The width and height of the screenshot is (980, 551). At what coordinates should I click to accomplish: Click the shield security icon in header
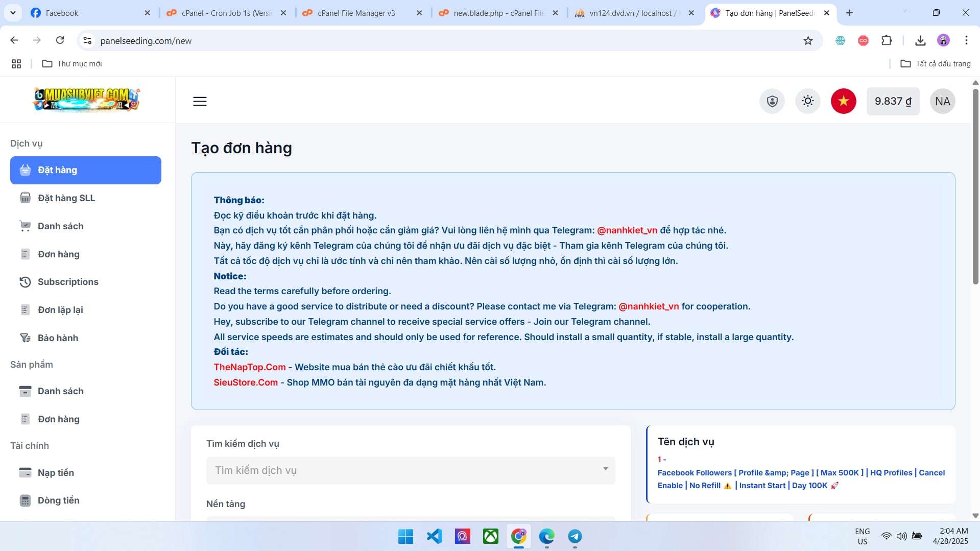click(772, 101)
